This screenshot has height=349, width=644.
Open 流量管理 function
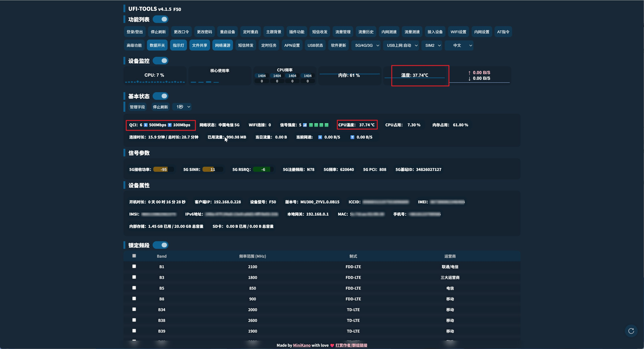point(343,32)
